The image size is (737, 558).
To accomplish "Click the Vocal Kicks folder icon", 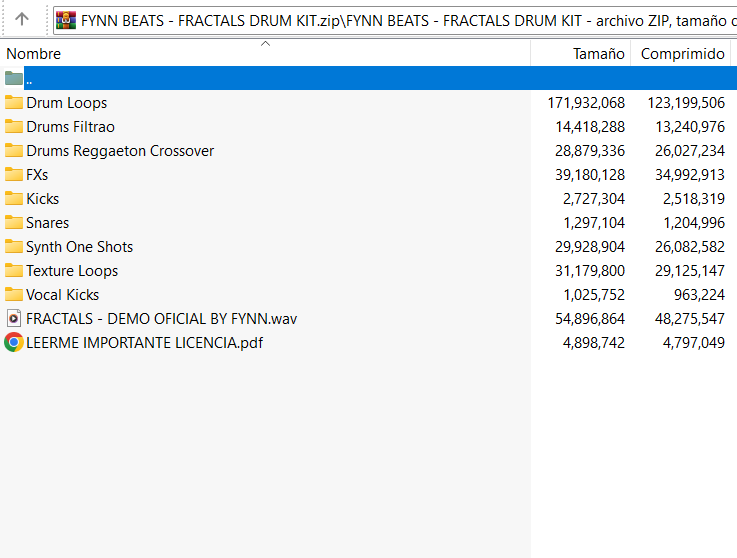I will [14, 294].
